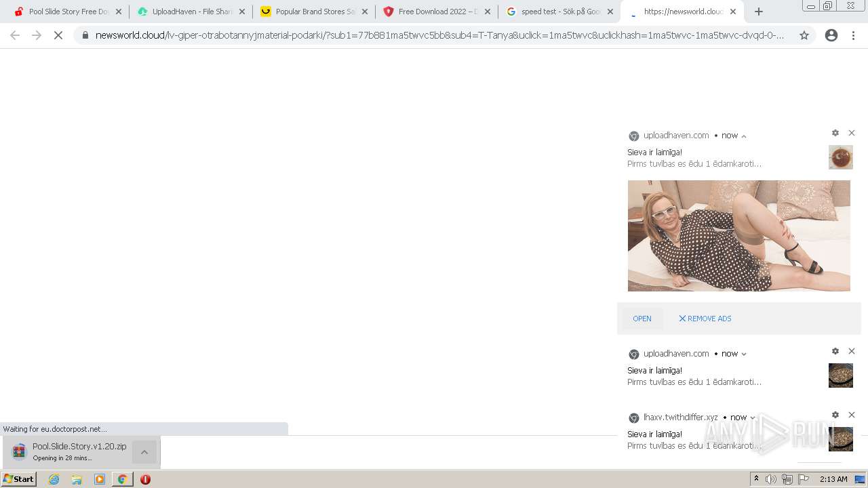868x488 pixels.
Task: Expand download options for Pool.Slide.Story zip
Action: 144,452
